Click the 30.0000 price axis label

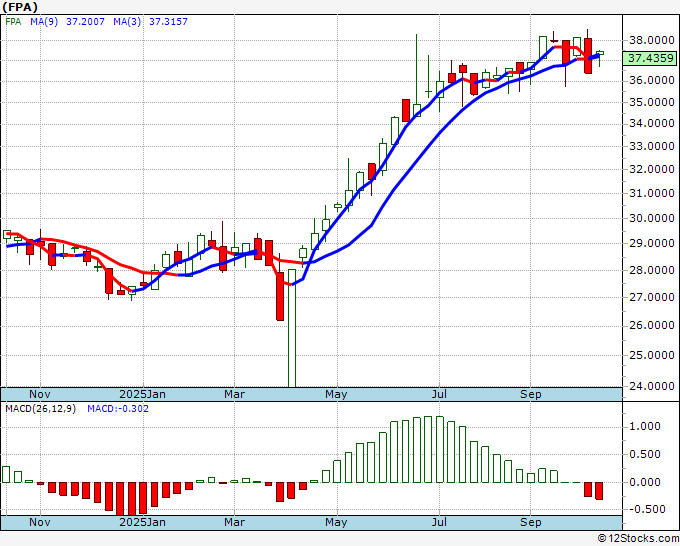coord(651,218)
